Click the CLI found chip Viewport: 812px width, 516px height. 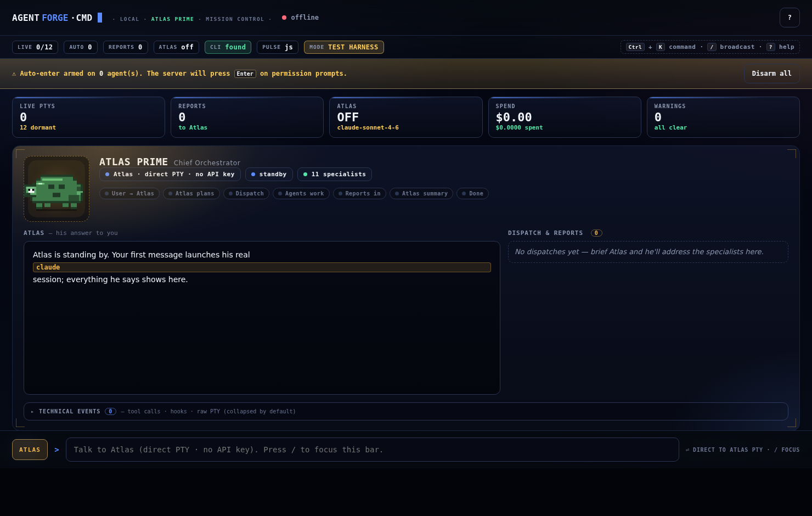pos(228,47)
